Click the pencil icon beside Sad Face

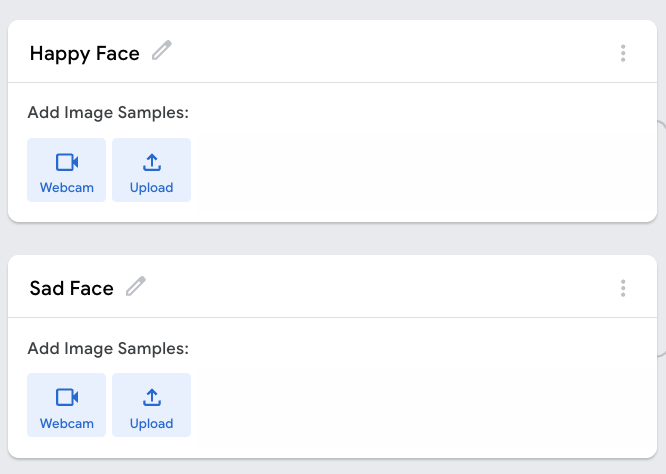[x=136, y=287]
